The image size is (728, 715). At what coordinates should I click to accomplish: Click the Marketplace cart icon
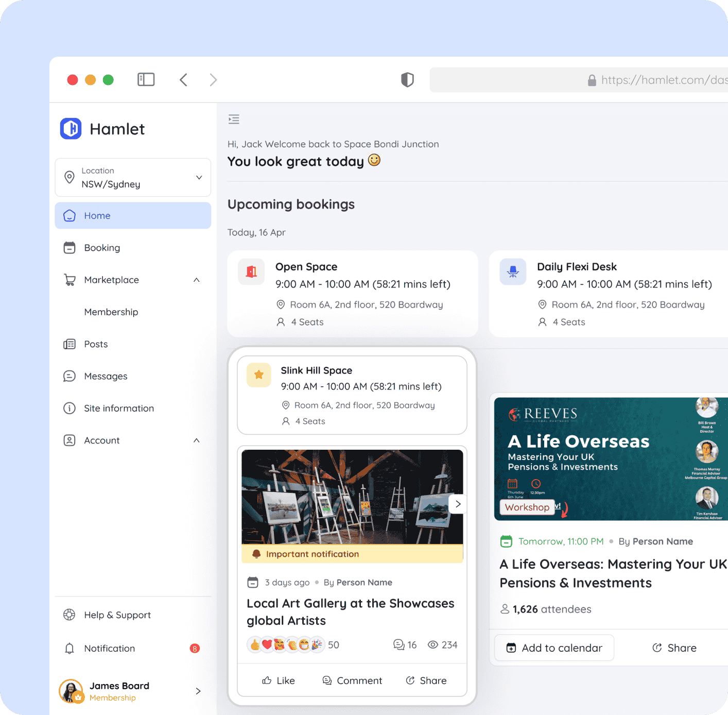(x=70, y=280)
